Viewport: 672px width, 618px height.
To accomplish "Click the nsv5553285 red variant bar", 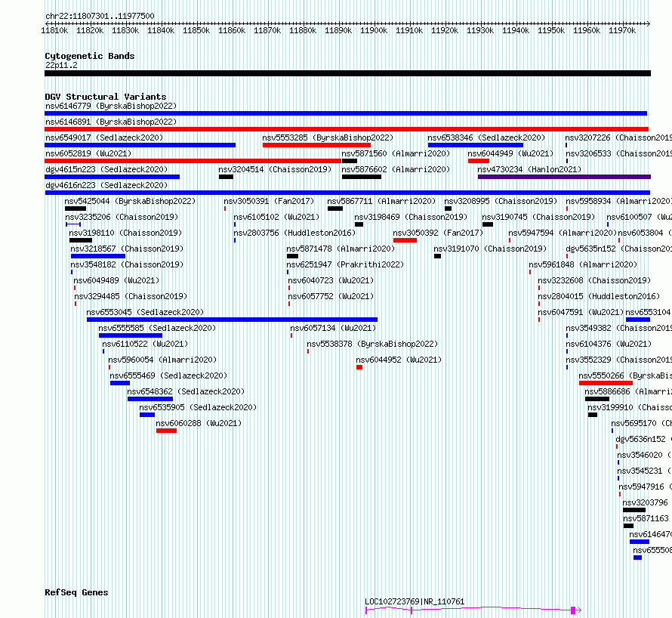I will tap(316, 145).
